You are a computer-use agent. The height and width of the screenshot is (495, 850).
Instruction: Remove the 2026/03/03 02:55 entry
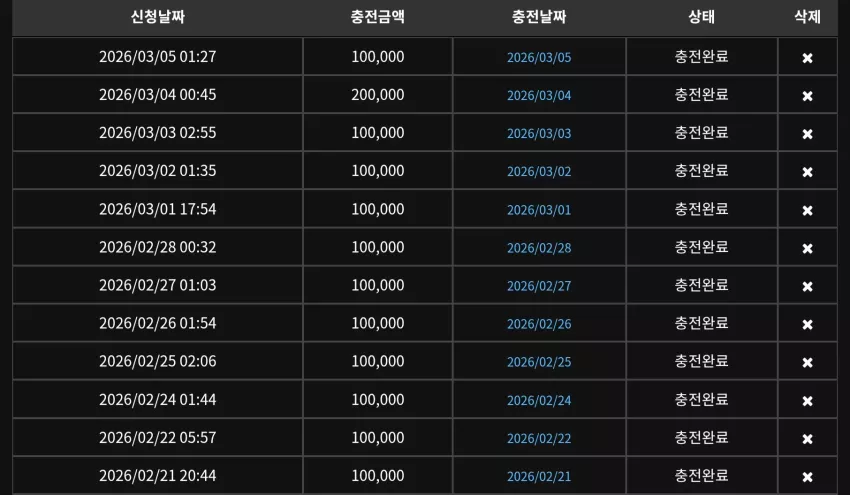pos(807,133)
